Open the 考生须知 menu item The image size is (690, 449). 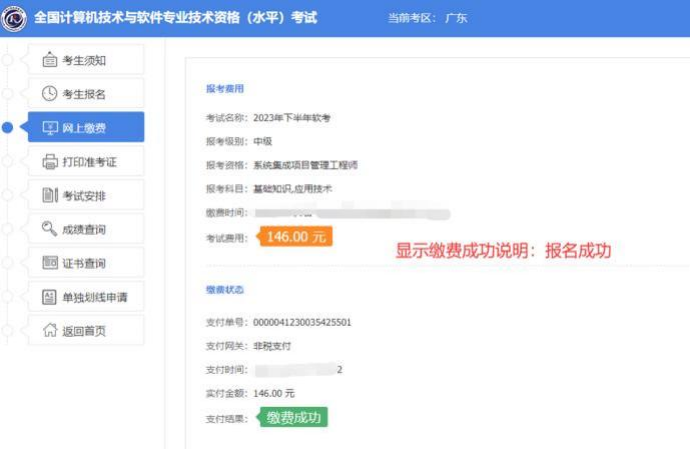coord(86,59)
